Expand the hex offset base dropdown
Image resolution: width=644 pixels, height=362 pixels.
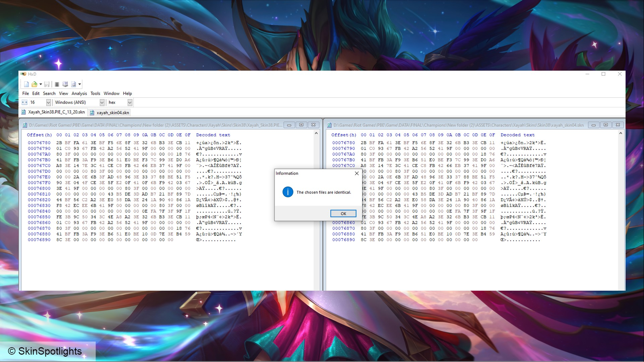(130, 102)
